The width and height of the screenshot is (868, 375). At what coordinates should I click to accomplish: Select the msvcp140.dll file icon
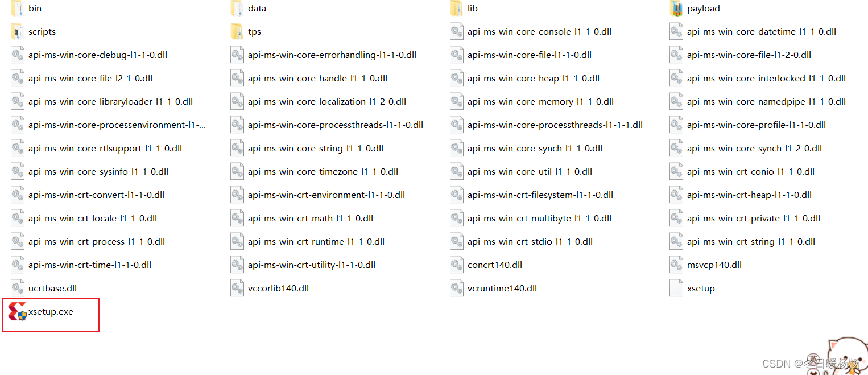676,265
